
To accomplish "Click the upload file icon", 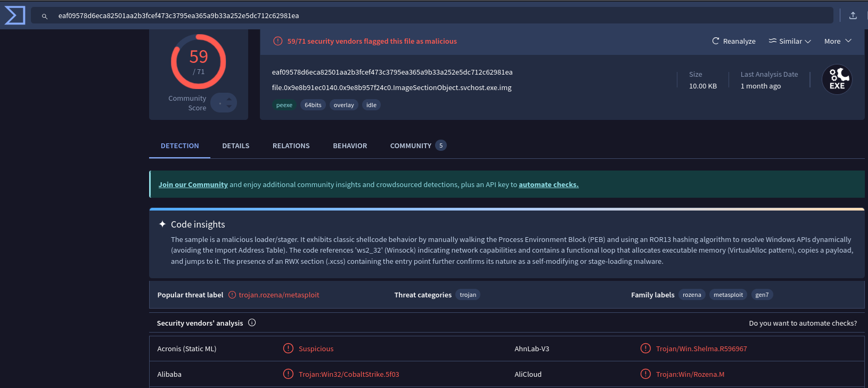I will point(853,15).
